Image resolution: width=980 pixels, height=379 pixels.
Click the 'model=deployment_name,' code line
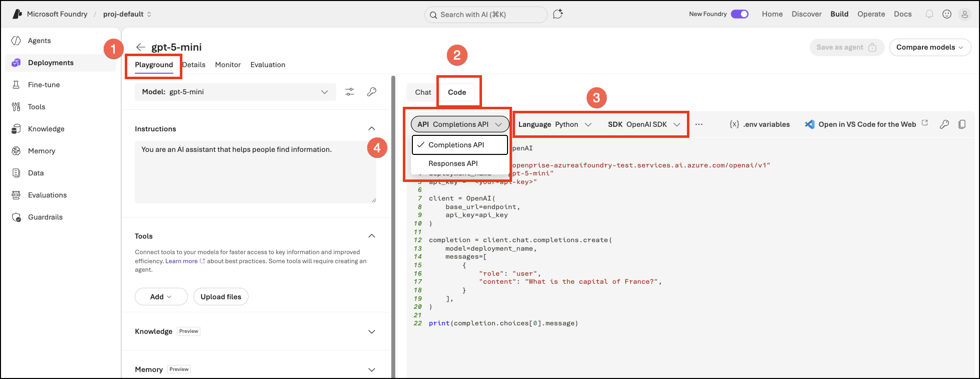[x=491, y=248]
